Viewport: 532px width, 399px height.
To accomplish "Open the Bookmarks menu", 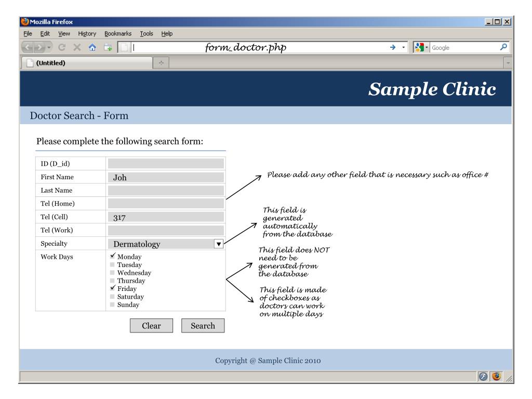I will [118, 34].
